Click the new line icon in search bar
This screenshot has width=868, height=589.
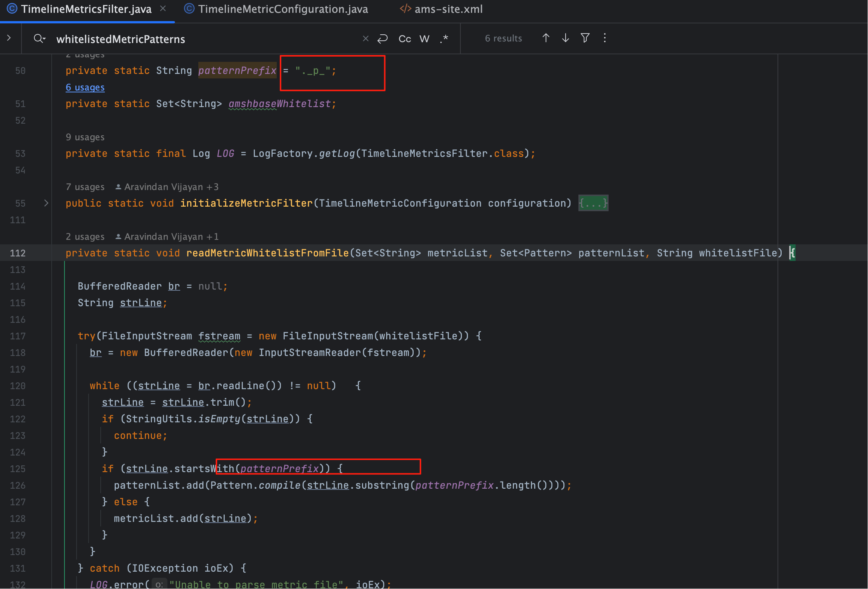pos(383,38)
